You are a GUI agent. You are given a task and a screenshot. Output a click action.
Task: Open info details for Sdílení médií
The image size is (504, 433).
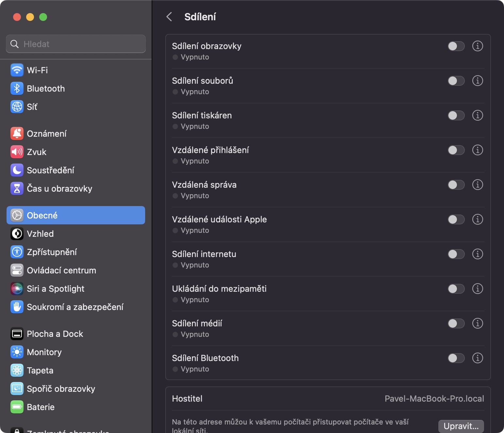click(478, 323)
